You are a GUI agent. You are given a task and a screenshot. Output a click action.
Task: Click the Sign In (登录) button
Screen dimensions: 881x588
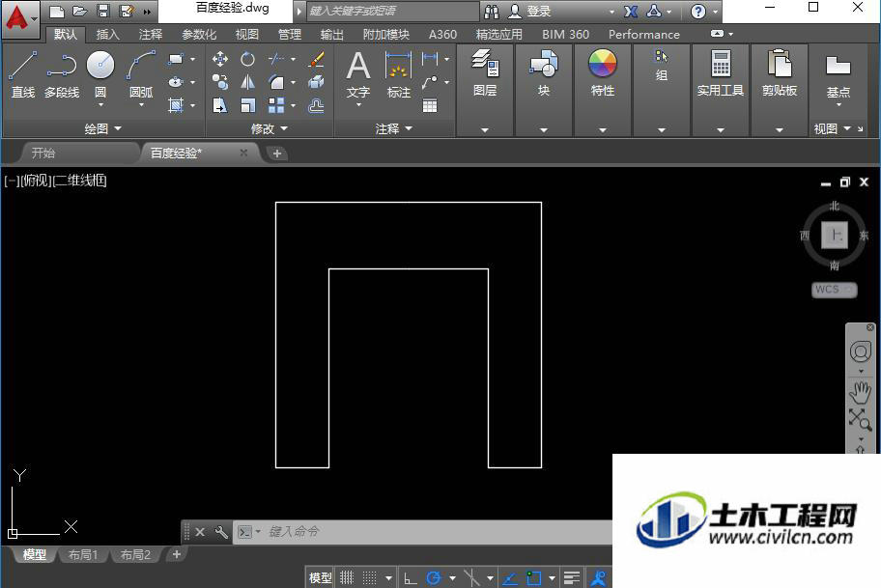[x=529, y=12]
